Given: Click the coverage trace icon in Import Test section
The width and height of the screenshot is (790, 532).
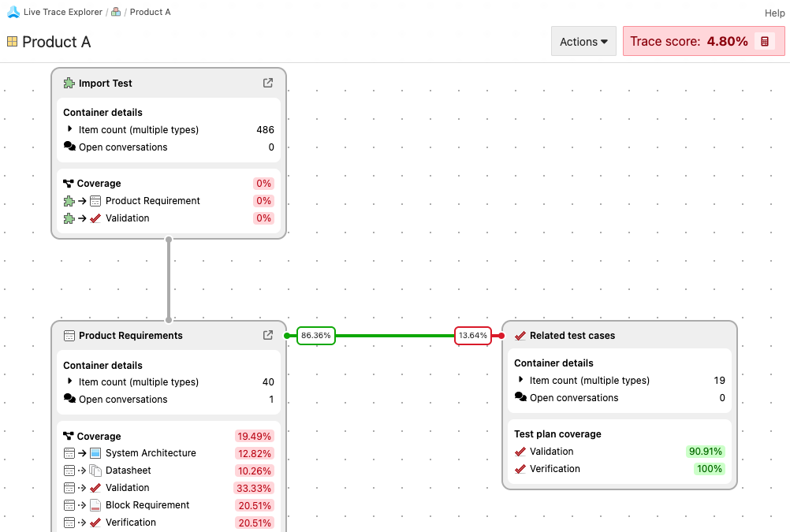Looking at the screenshot, I should click(67, 183).
